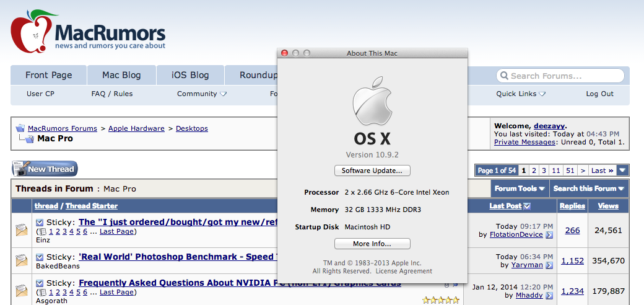Go to page 3 in forum pagination

(544, 170)
